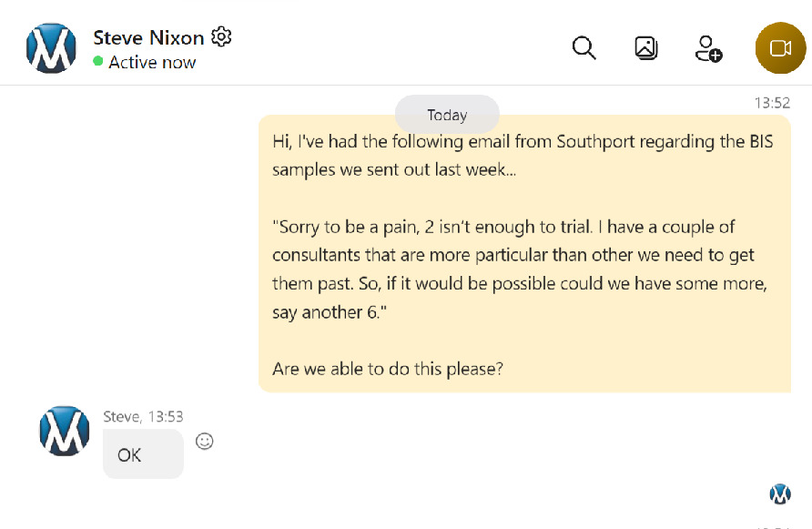Click 'Are we able to do this please?' line
The height and width of the screenshot is (529, 812).
coord(388,370)
